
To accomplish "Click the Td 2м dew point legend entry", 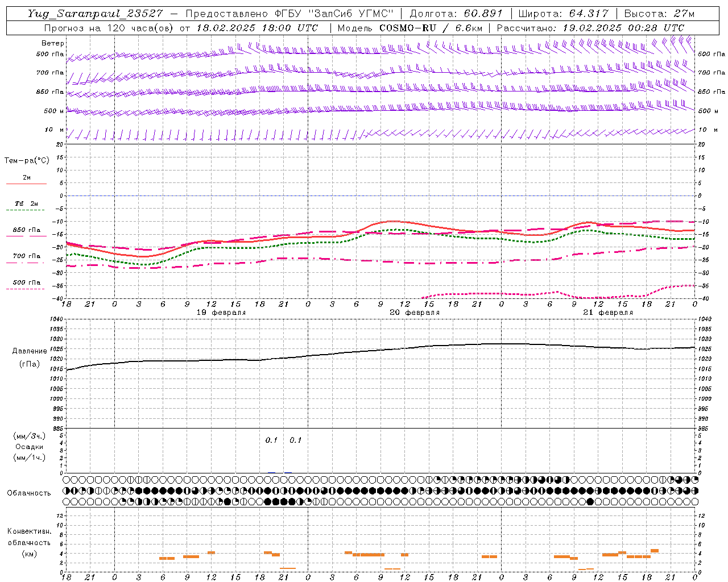I will pyautogui.click(x=26, y=203).
